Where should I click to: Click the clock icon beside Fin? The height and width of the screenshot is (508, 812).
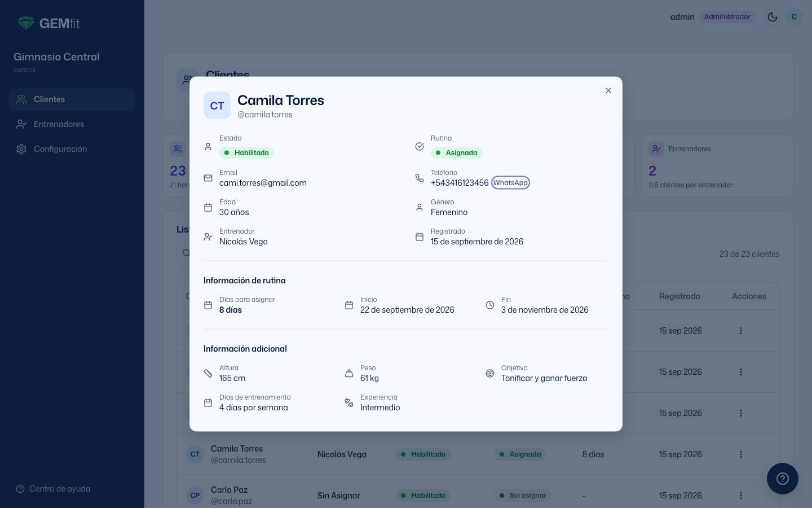pos(490,305)
